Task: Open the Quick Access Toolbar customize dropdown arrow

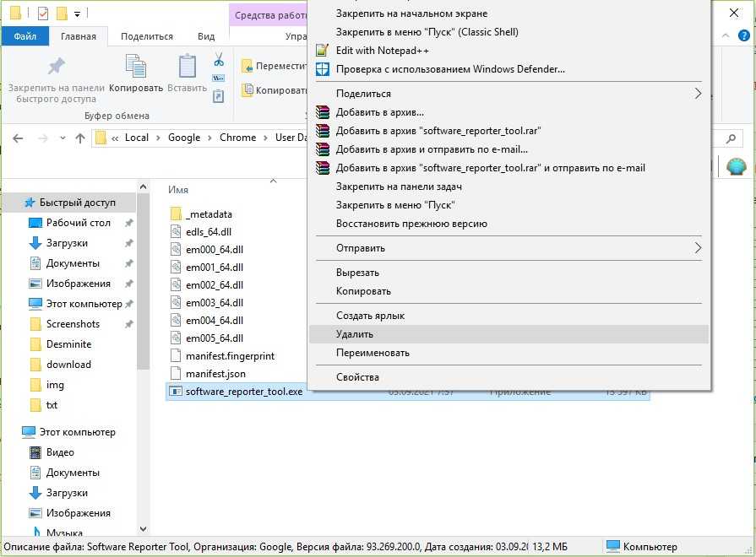Action: click(x=77, y=14)
